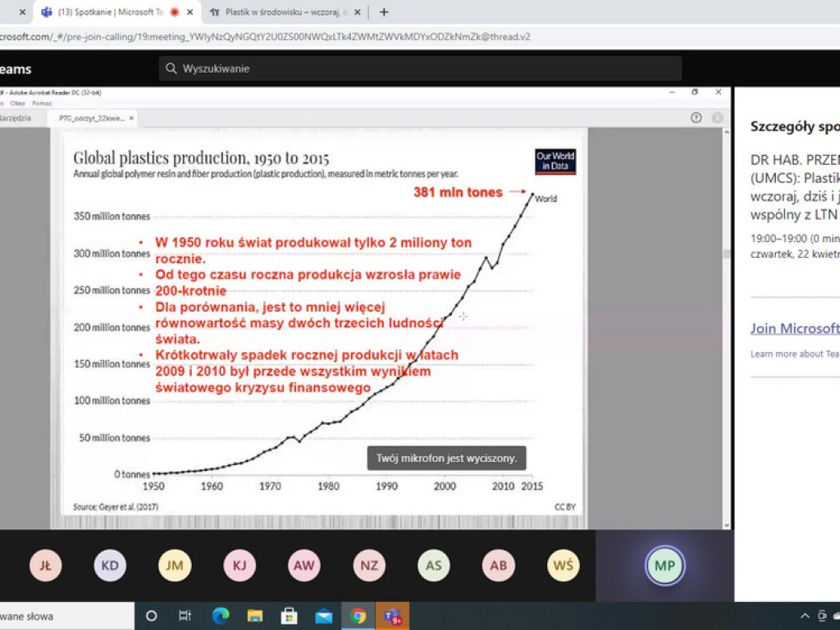The height and width of the screenshot is (630, 840).
Task: Click the Acrobat vertical scrollbar down arrow
Action: pos(727,526)
